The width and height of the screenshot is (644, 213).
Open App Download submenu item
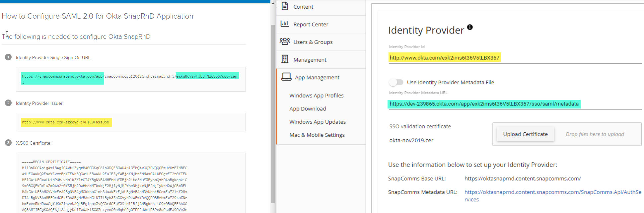308,109
